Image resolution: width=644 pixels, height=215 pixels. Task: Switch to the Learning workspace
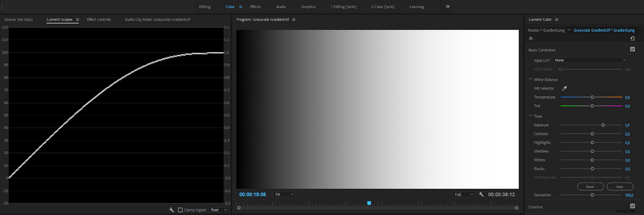417,7
